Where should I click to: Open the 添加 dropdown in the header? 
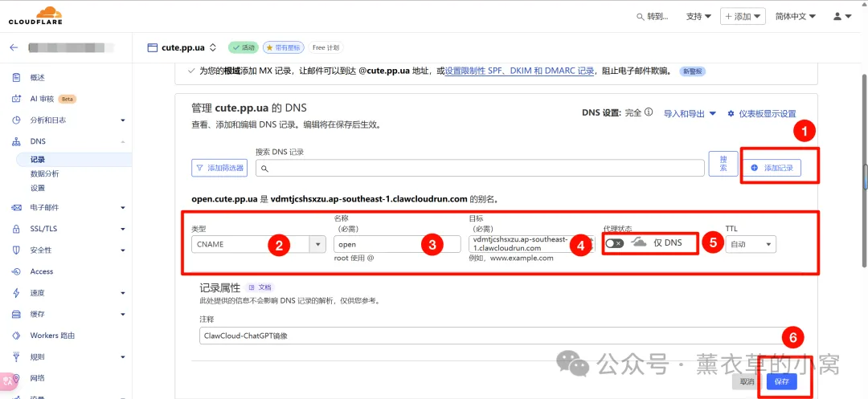click(743, 16)
